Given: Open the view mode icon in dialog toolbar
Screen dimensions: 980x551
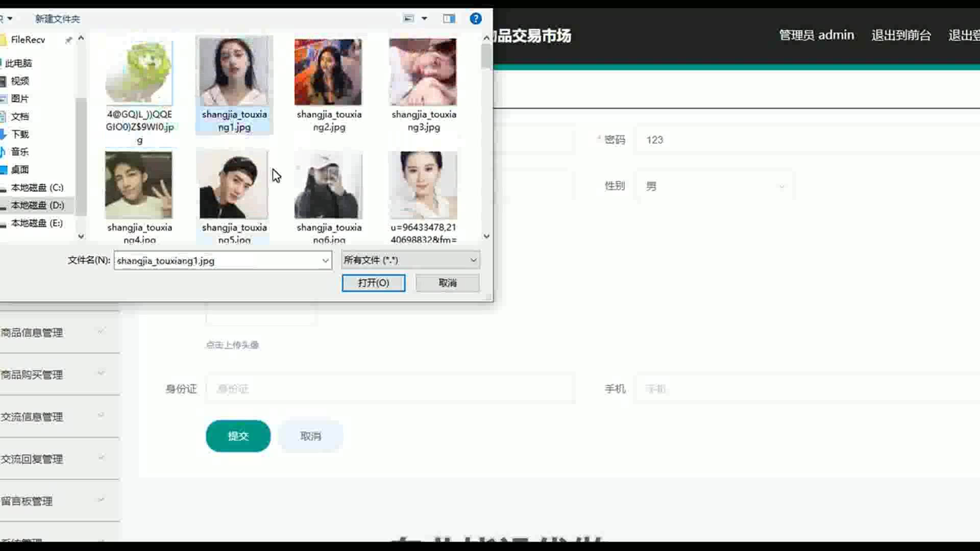Looking at the screenshot, I should point(409,19).
